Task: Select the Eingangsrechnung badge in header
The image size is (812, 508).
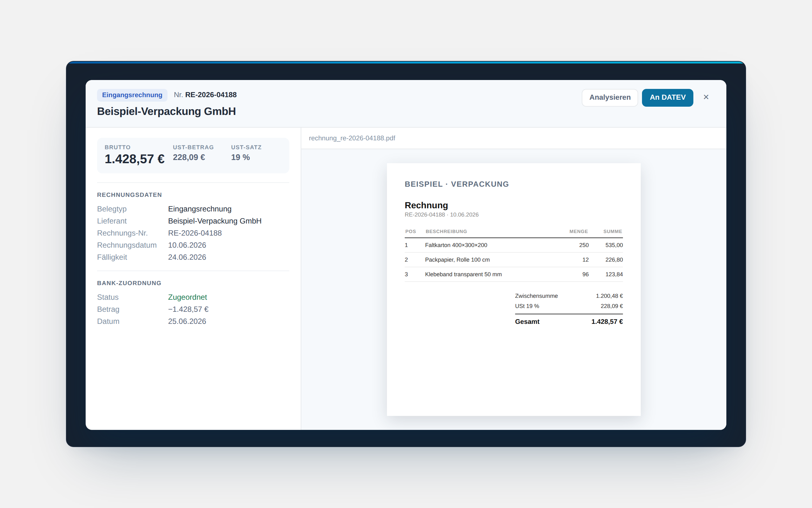Action: point(132,95)
